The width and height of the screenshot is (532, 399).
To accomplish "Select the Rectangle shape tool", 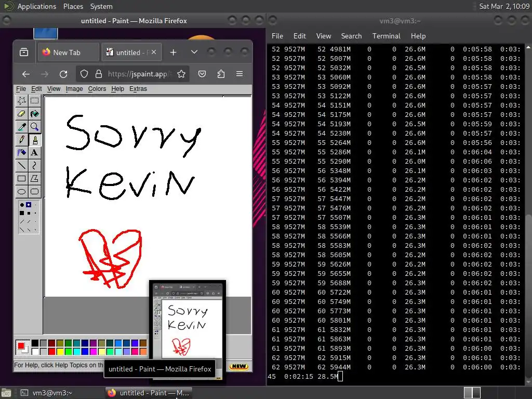I will coord(22,179).
